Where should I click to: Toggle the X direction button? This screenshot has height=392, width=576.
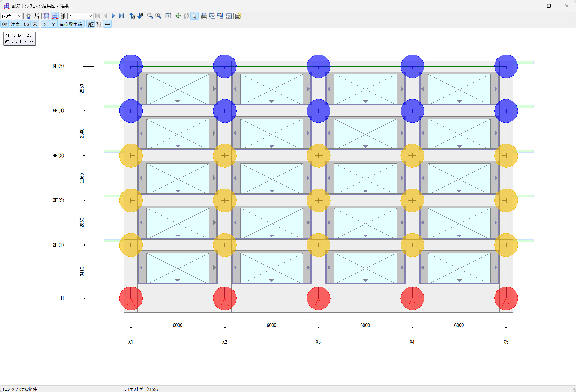45,24
